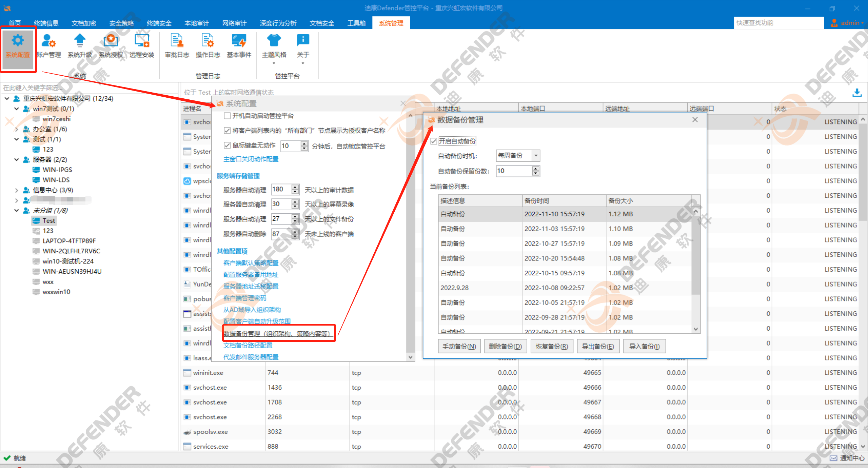Focus 快速查找功能 search field

[778, 23]
